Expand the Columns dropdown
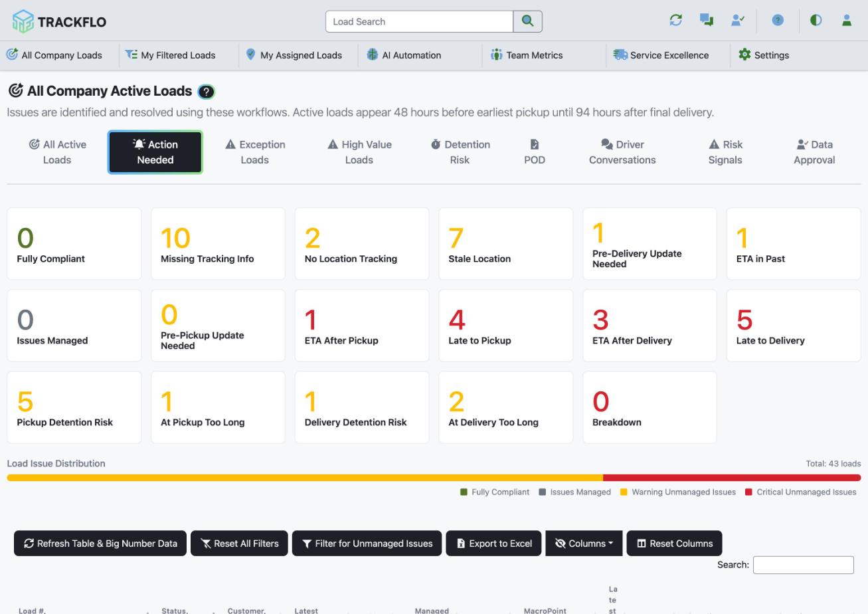Image resolution: width=868 pixels, height=614 pixels. 584,544
